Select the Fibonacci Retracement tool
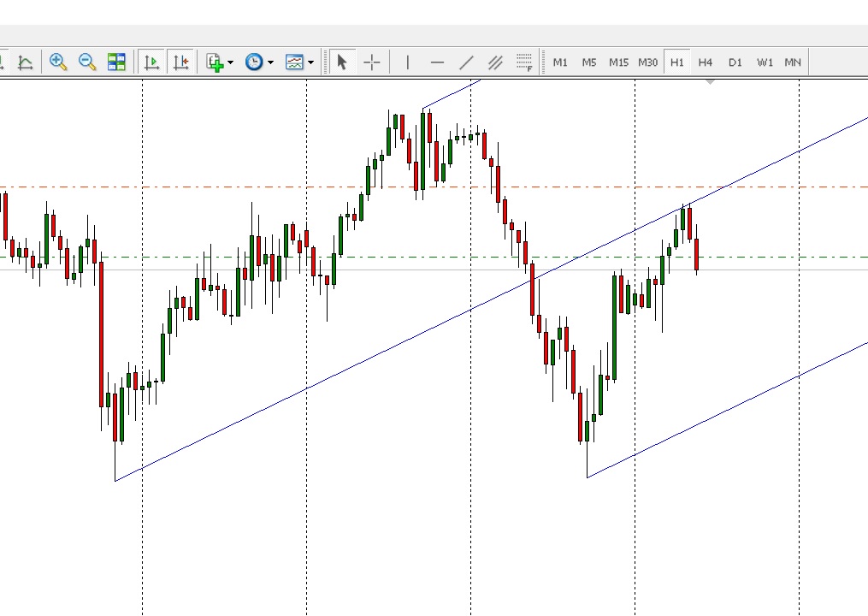Screen dimensions: 868x616 click(524, 62)
